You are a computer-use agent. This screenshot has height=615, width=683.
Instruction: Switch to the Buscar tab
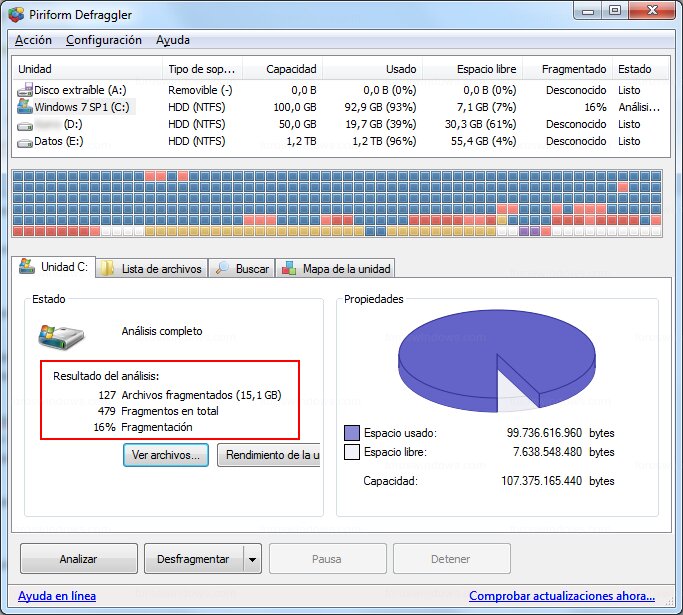(x=242, y=268)
